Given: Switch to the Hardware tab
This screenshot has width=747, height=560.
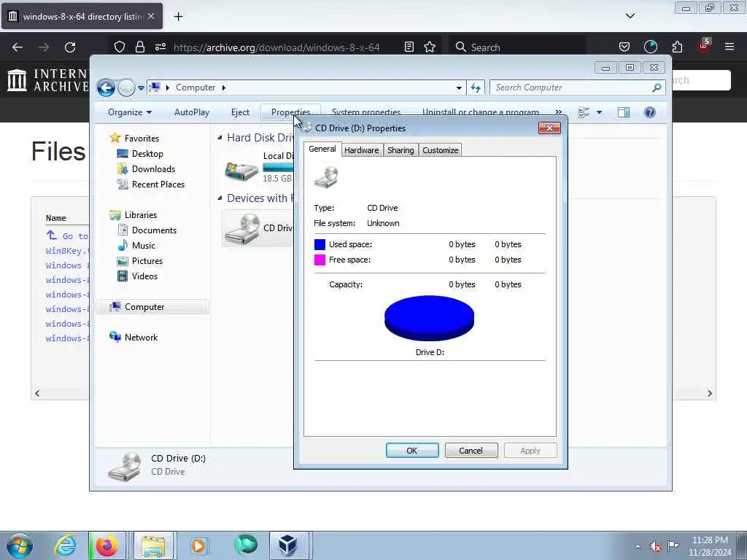Looking at the screenshot, I should pyautogui.click(x=362, y=150).
